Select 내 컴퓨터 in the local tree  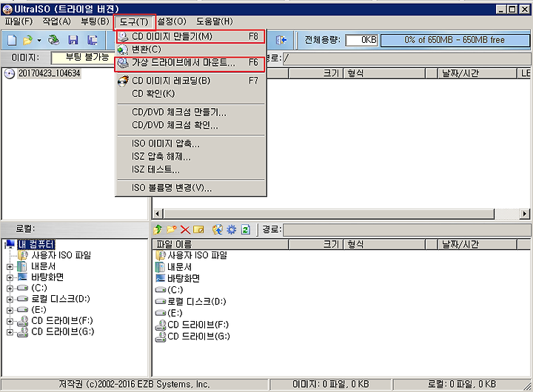pos(36,245)
